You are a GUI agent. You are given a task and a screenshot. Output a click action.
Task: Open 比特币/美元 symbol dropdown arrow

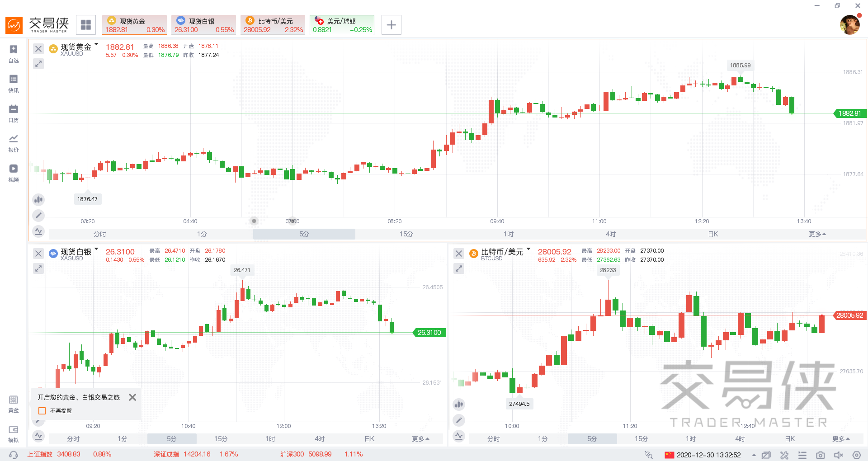click(528, 249)
